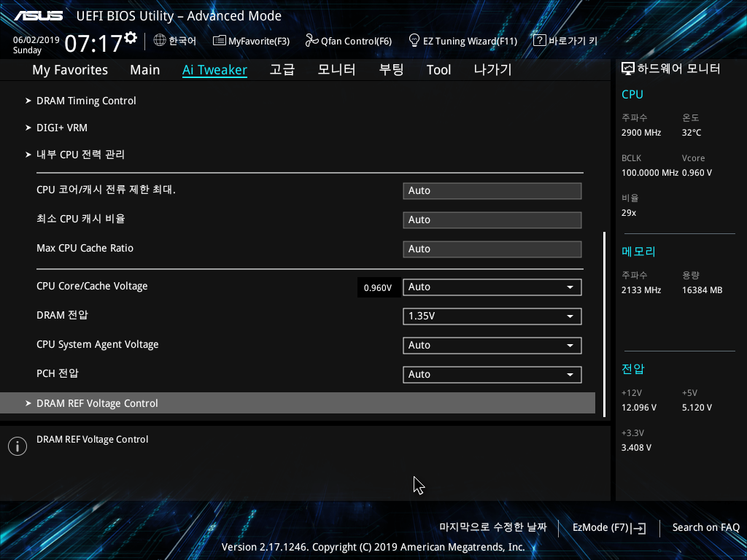747x560 pixels.
Task: Open CPU Core/Cache Voltage dropdown
Action: (x=492, y=287)
